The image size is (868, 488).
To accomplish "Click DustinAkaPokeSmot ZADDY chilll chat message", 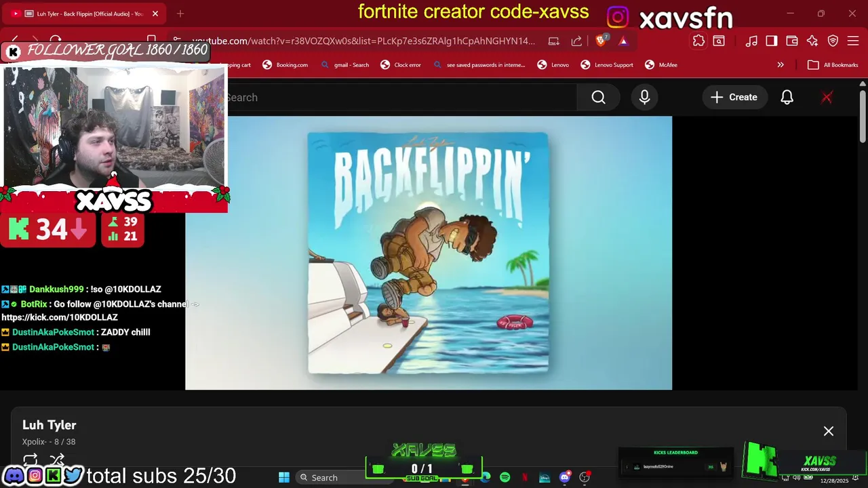I will (x=76, y=332).
